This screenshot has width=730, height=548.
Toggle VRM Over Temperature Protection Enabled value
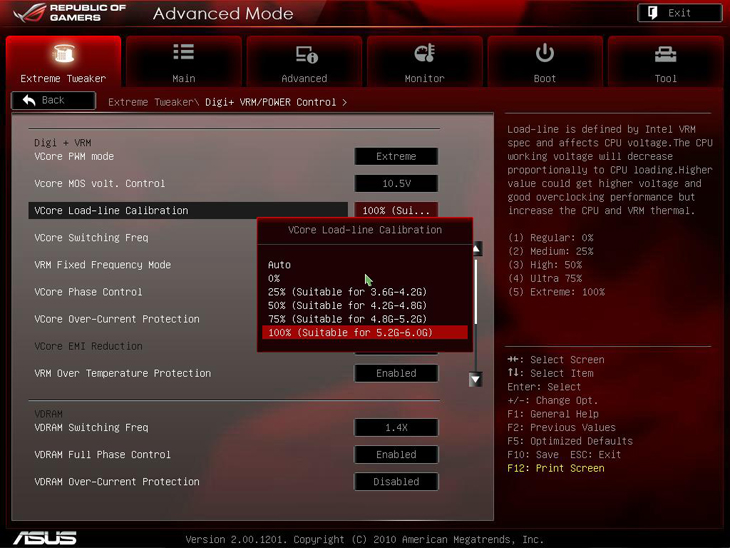[x=396, y=373]
